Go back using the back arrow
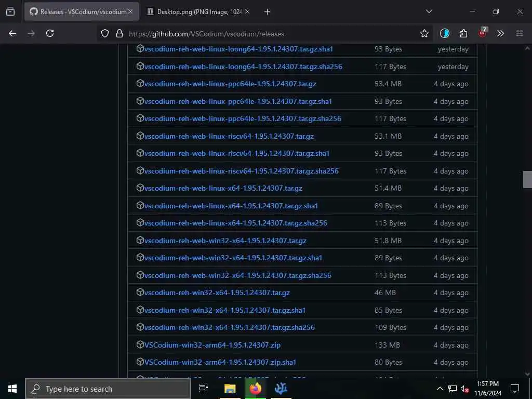 click(12, 33)
